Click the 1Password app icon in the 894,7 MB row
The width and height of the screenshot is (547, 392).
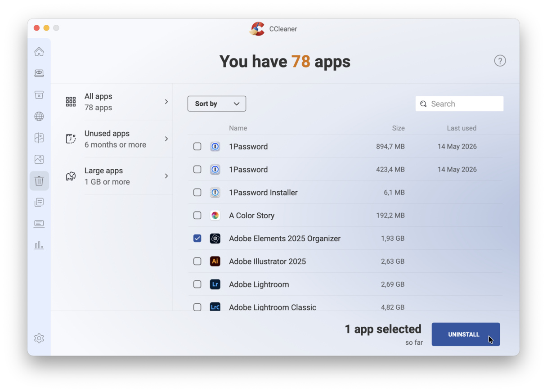pyautogui.click(x=215, y=146)
